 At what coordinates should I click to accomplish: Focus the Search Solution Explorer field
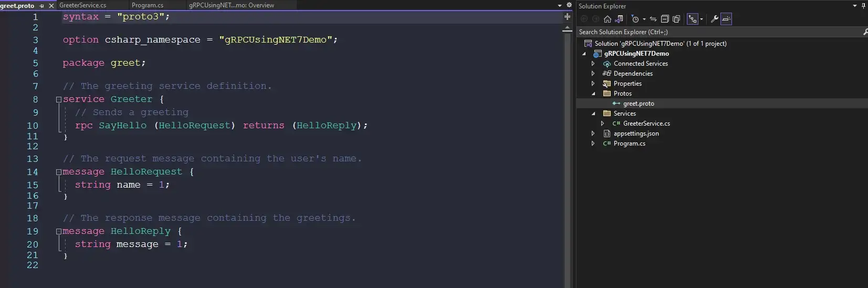coord(714,32)
